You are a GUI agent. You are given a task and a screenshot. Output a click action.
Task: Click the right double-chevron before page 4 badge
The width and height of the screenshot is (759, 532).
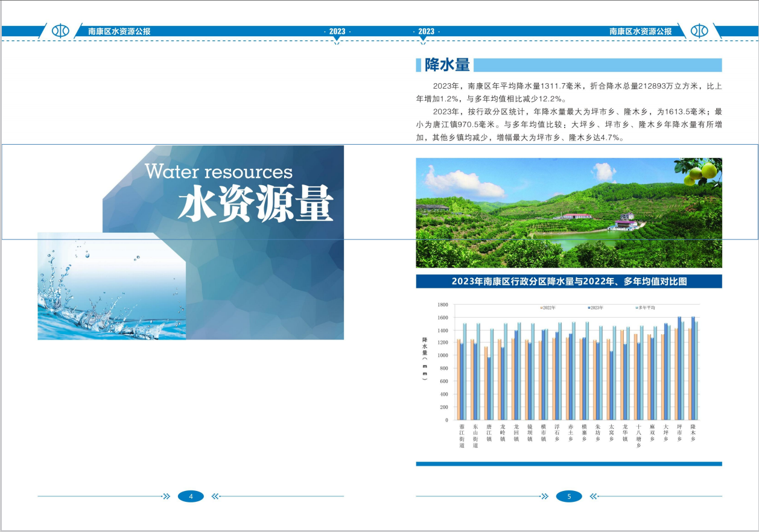[x=167, y=496]
